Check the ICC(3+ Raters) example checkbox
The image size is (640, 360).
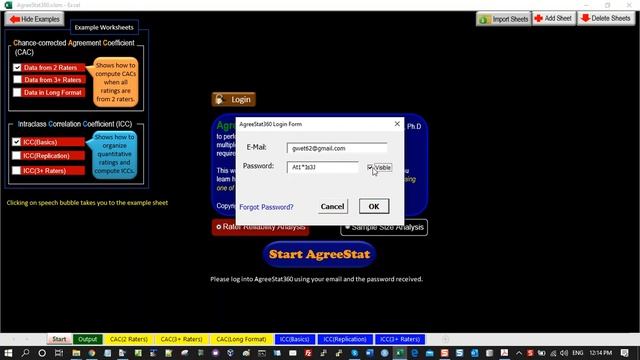pos(16,170)
